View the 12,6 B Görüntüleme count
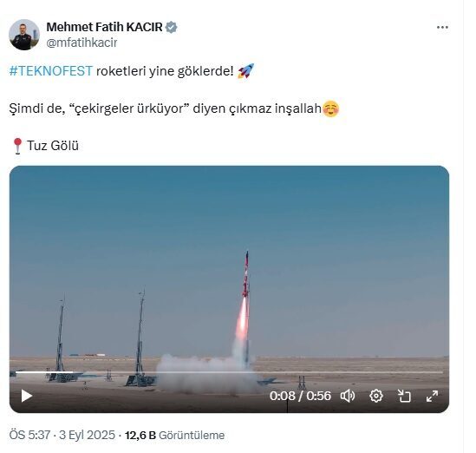Image resolution: width=476 pixels, height=453 pixels. (x=174, y=435)
